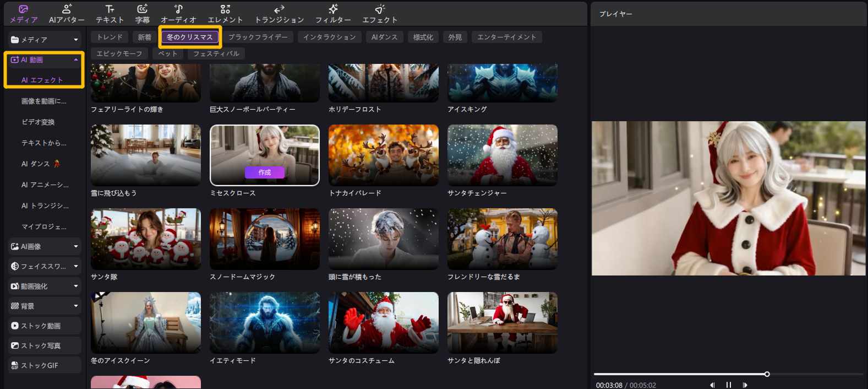Switch to the 外見 category tag

455,37
